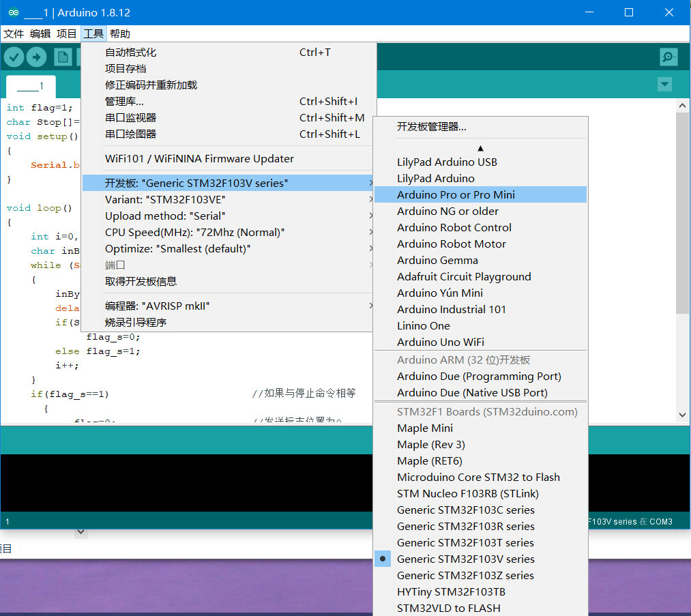Pick Microduino Core STM32 to Flash

click(480, 478)
